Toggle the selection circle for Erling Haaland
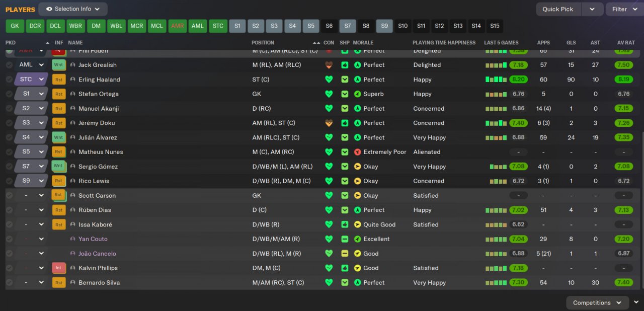 click(x=9, y=80)
